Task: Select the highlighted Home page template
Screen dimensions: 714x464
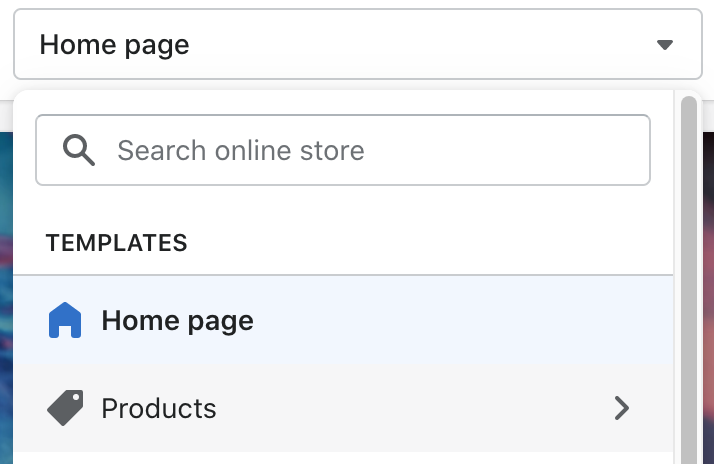Action: [343, 320]
